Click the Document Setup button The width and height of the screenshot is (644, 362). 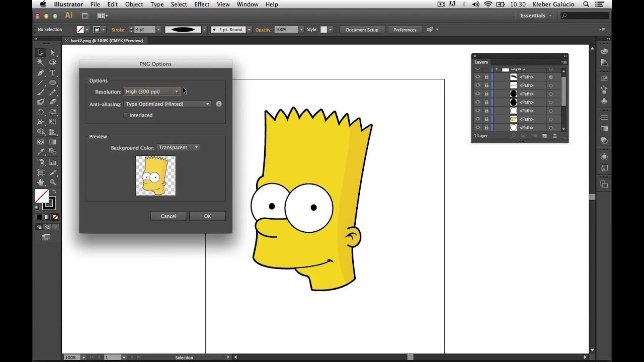click(362, 30)
